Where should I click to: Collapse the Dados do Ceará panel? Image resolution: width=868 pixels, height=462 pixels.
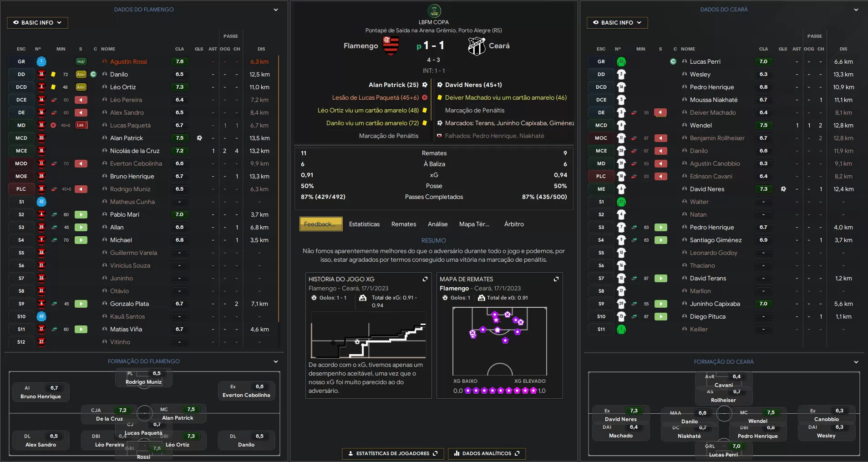pyautogui.click(x=856, y=10)
